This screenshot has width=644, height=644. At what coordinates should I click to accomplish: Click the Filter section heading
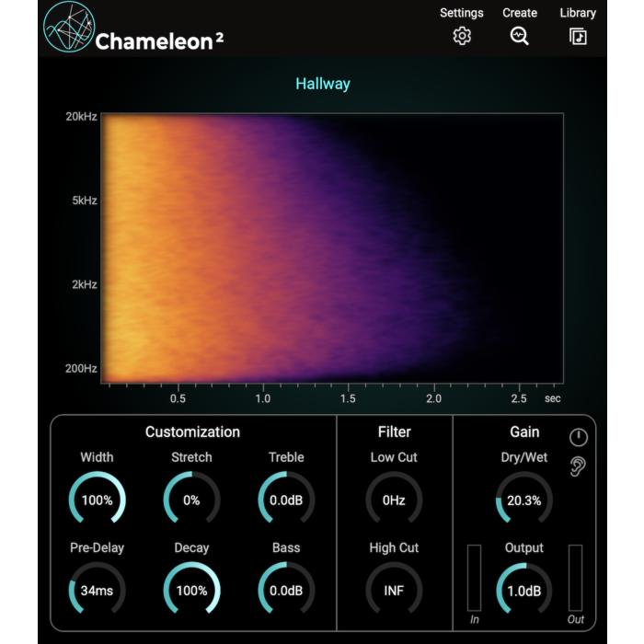click(x=395, y=432)
